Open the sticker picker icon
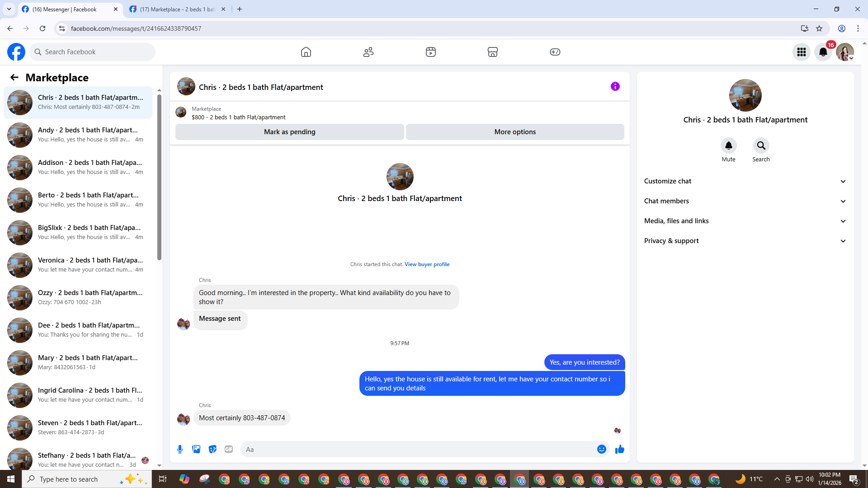 click(x=212, y=449)
